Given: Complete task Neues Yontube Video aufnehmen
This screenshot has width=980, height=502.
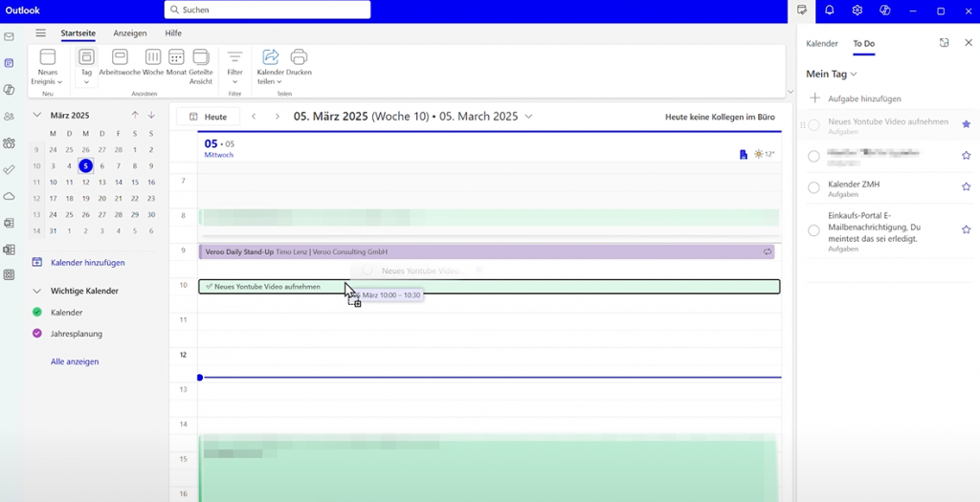Looking at the screenshot, I should 813,125.
